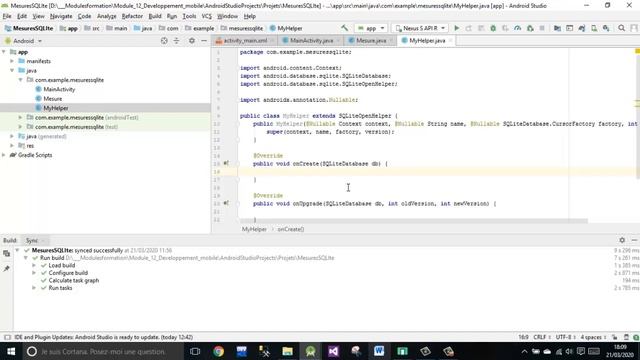Click the IDE and Plugin Updates message
640x360 pixels.
click(104, 337)
